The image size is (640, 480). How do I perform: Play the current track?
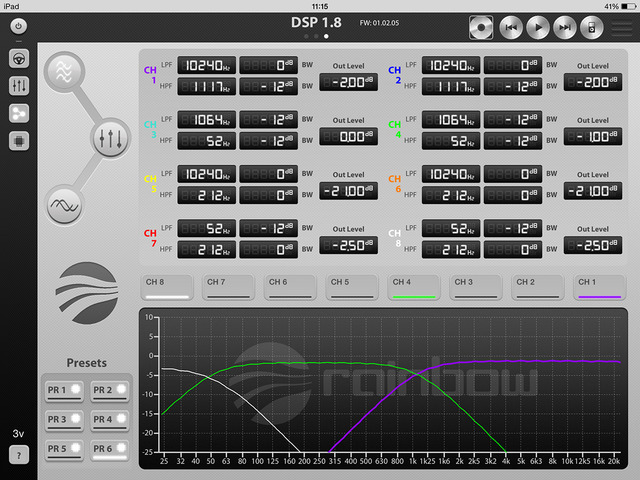pyautogui.click(x=538, y=27)
